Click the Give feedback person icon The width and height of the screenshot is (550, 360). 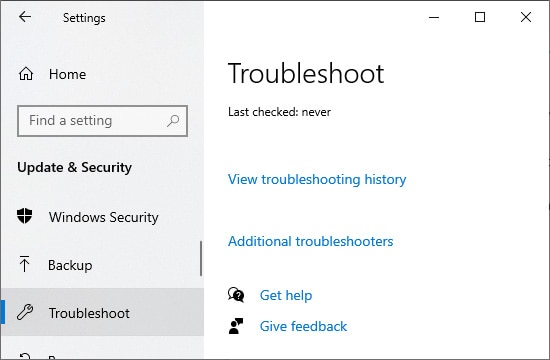click(x=236, y=326)
